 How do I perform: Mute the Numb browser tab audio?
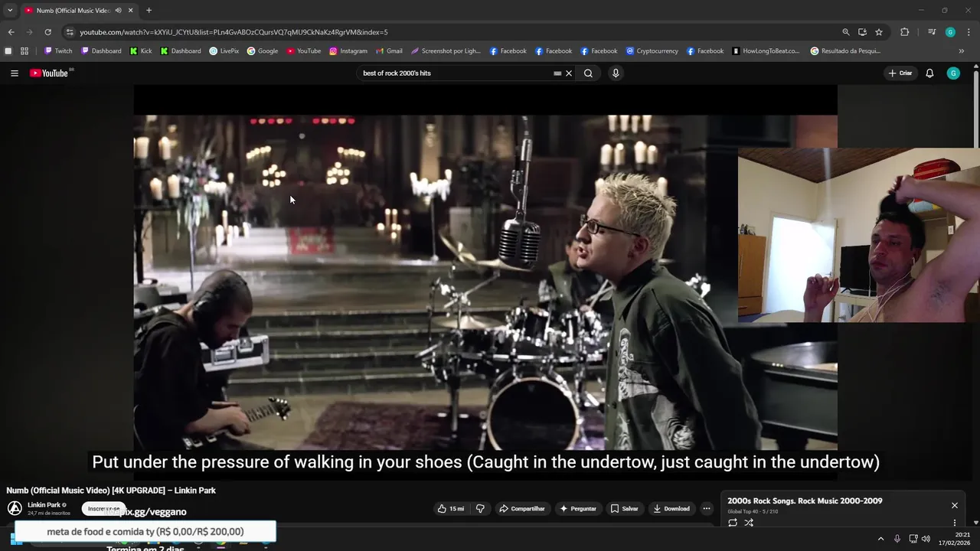tap(118, 11)
